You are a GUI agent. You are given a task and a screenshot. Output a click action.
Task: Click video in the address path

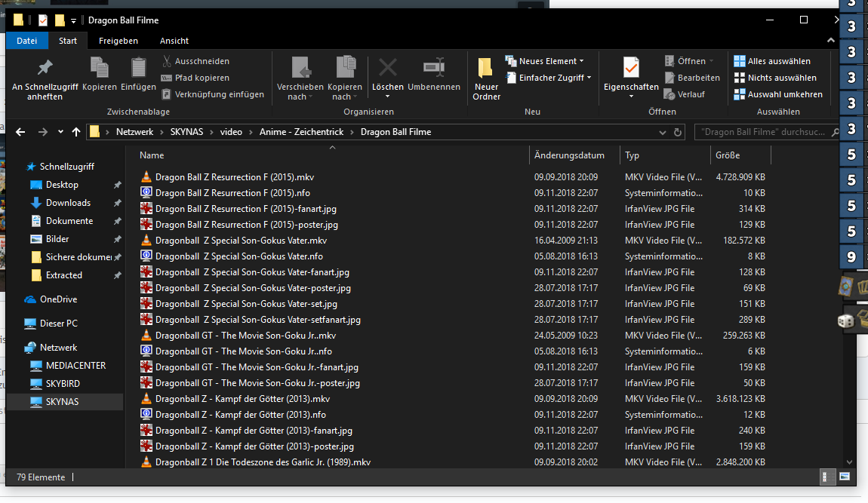231,132
